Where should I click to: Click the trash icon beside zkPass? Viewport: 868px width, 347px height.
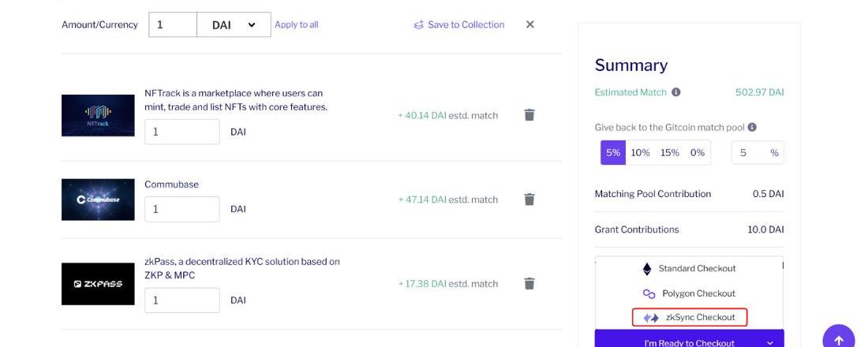529,284
